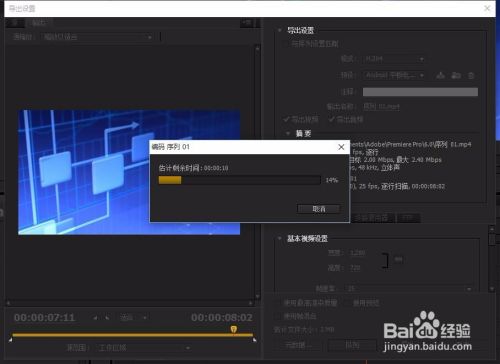
Task: Open the source scaling dropdown
Action: 97,37
